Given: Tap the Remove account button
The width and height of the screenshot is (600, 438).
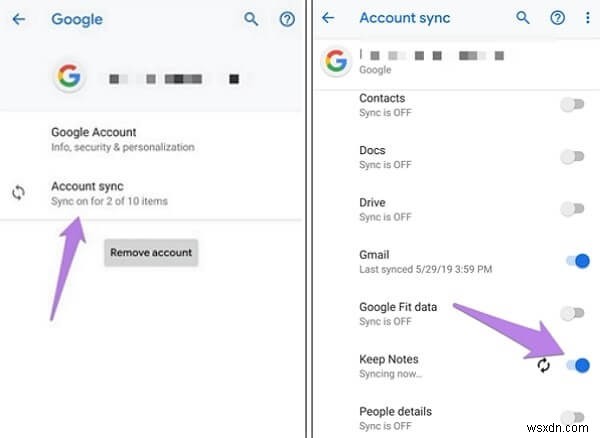Looking at the screenshot, I should (x=151, y=252).
